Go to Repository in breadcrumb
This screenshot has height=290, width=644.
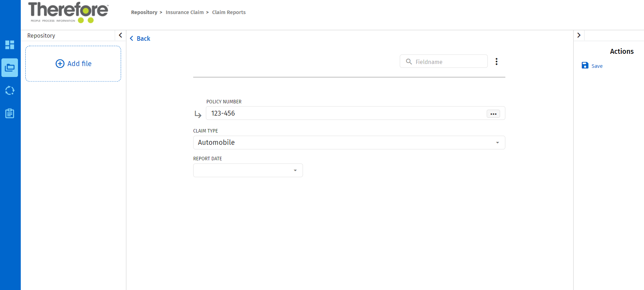click(x=144, y=12)
